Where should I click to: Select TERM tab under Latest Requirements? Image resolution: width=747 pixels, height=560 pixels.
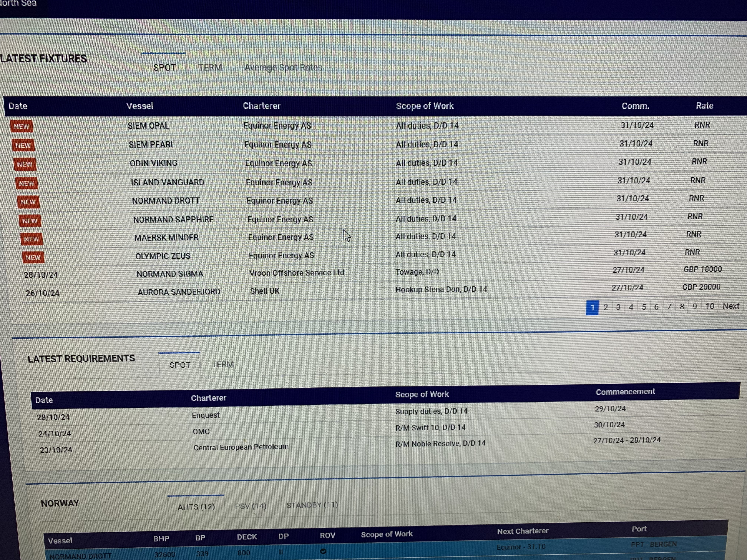click(x=223, y=364)
